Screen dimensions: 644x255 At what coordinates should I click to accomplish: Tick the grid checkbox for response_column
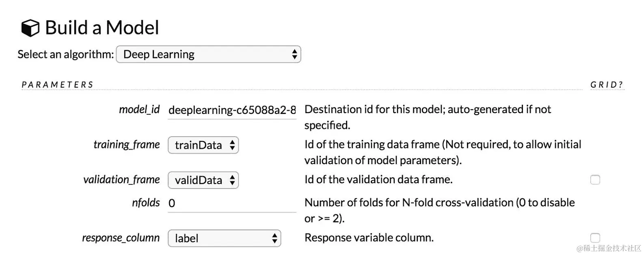pos(595,238)
